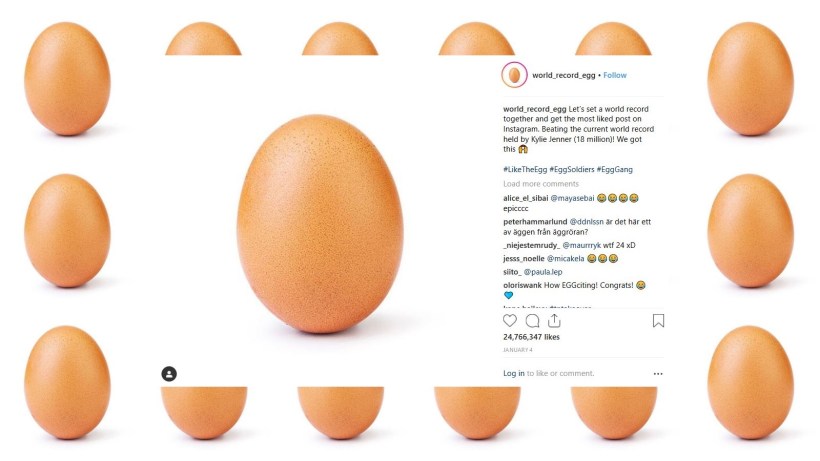Open the three-dot more options menu
Screen dimensions: 820x461
coord(658,373)
